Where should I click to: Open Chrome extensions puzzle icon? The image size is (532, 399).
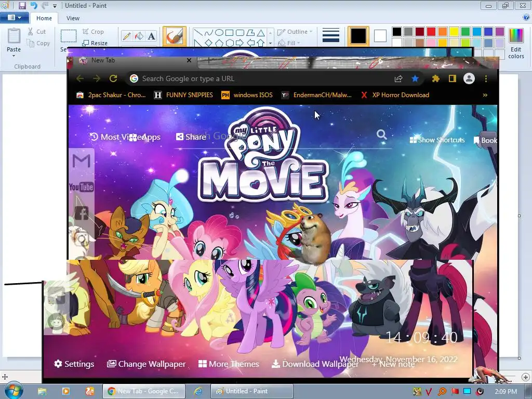pyautogui.click(x=436, y=79)
